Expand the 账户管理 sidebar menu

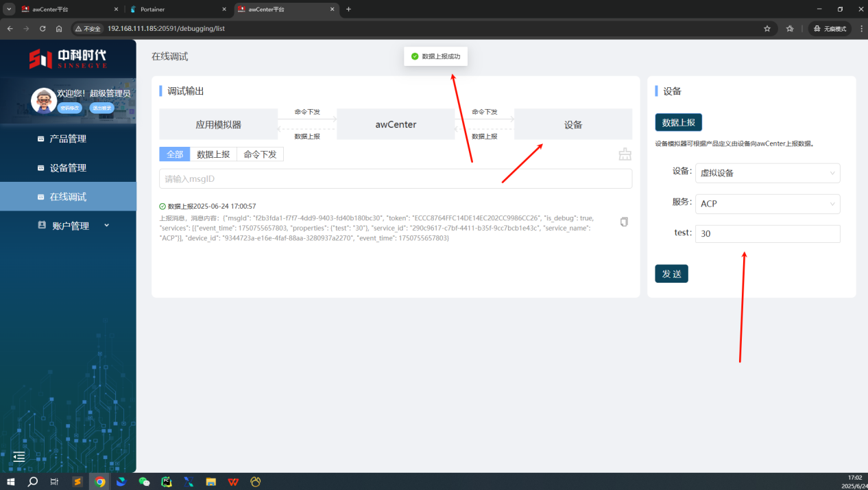(x=71, y=226)
